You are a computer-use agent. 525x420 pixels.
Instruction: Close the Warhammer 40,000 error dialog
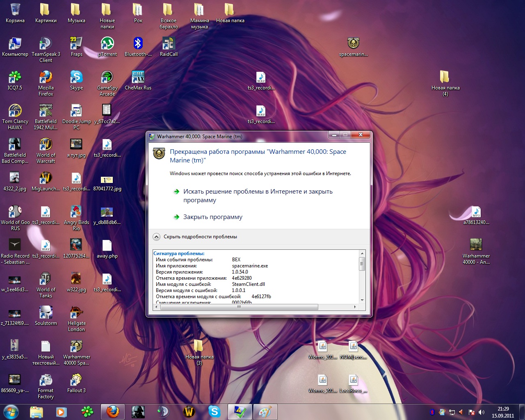click(360, 135)
